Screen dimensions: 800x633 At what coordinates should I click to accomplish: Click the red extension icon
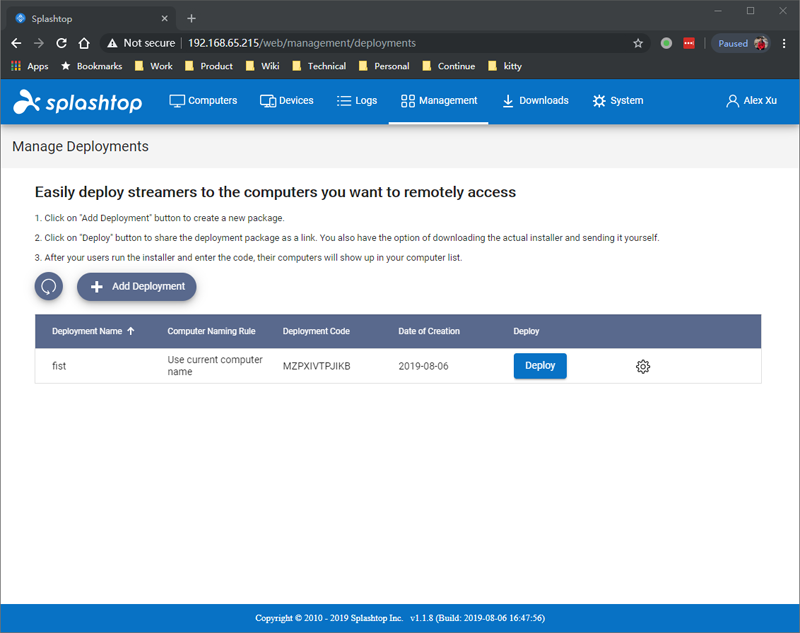point(689,43)
